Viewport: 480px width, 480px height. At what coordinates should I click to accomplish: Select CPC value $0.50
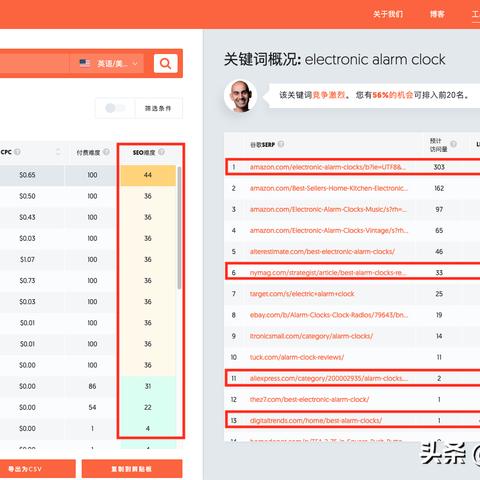coord(27,196)
